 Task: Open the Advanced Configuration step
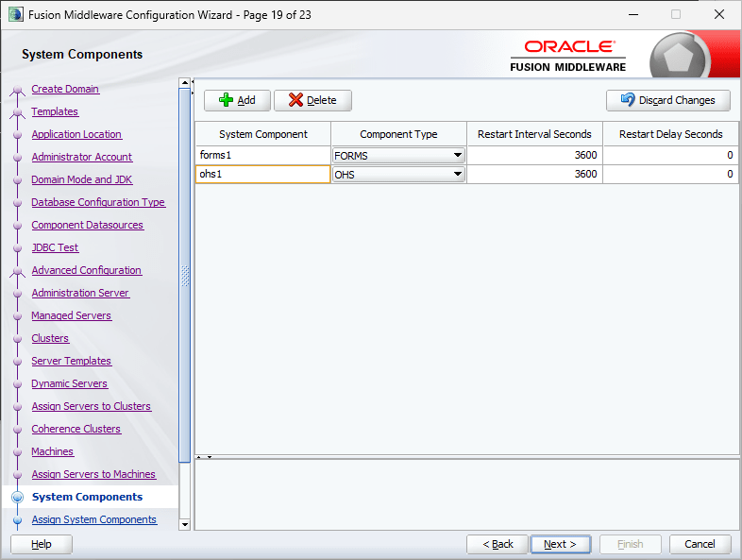pos(87,270)
